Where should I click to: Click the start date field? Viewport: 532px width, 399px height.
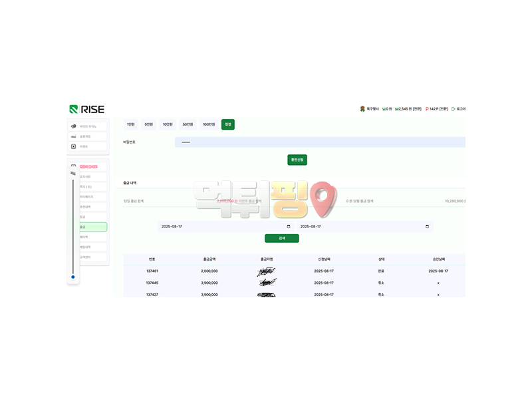tap(225, 226)
